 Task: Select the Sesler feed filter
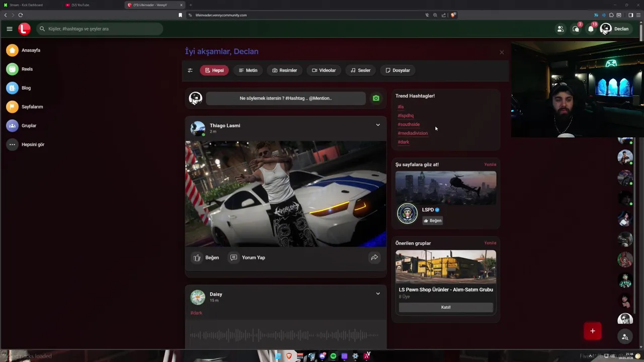[360, 70]
